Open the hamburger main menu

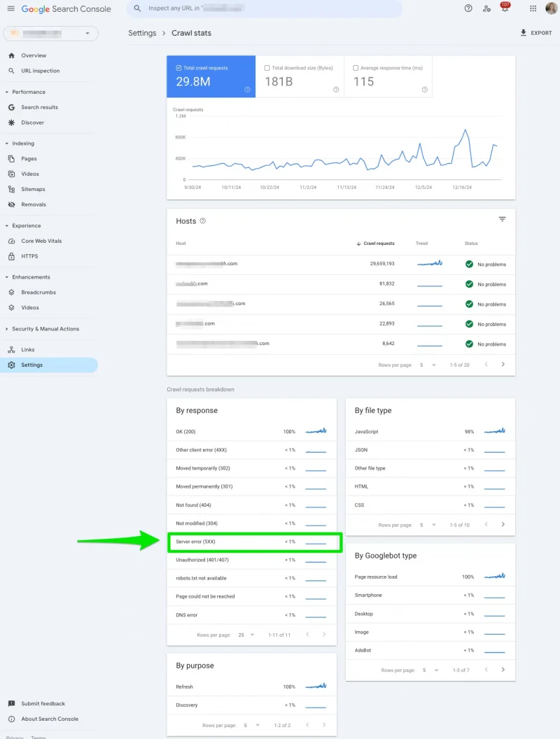click(x=10, y=8)
